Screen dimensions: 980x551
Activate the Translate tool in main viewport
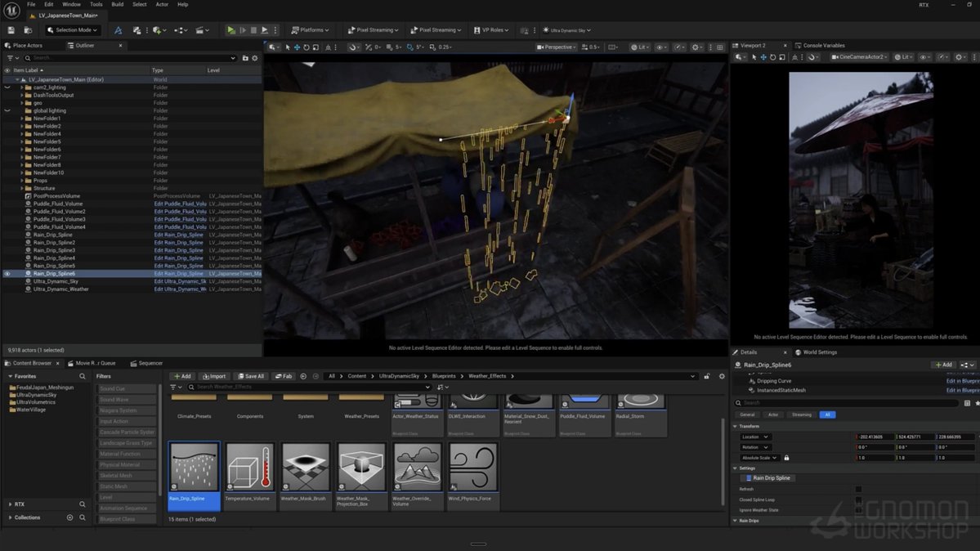point(297,47)
